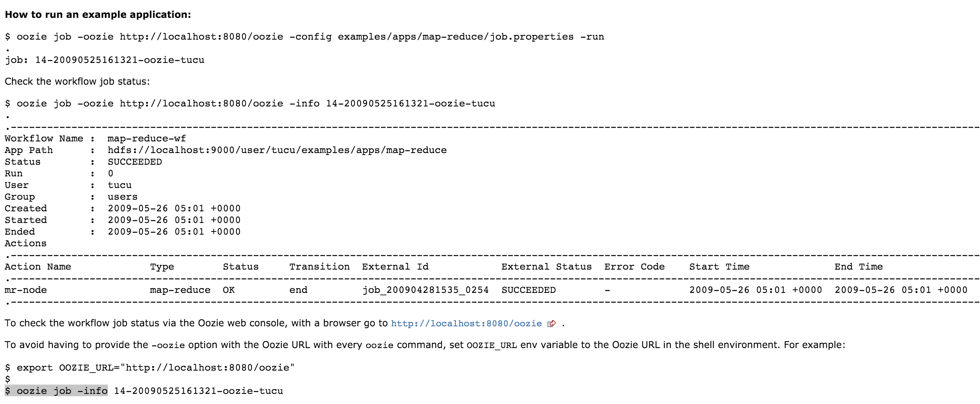Click the 'tucu' User value
Viewport: 980px width, 404px height.
[120, 185]
